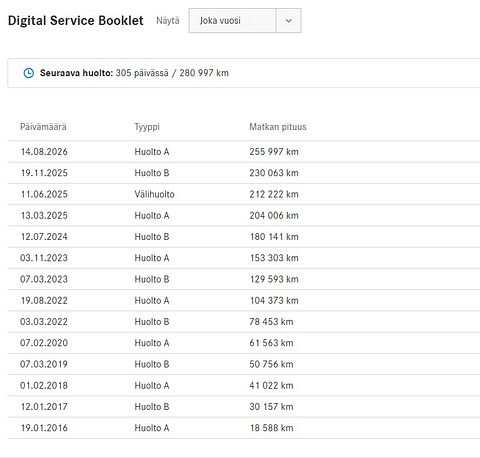
Task: Select the date 11.06.2025
Action: pos(44,194)
